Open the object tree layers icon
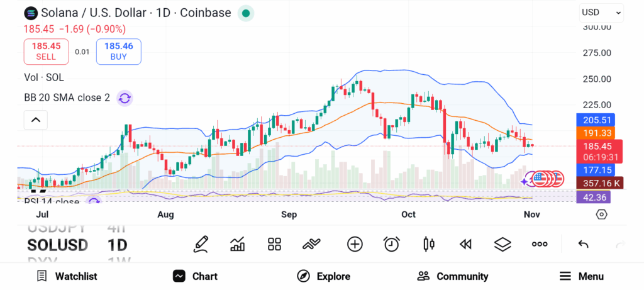This screenshot has width=644, height=290. point(502,244)
